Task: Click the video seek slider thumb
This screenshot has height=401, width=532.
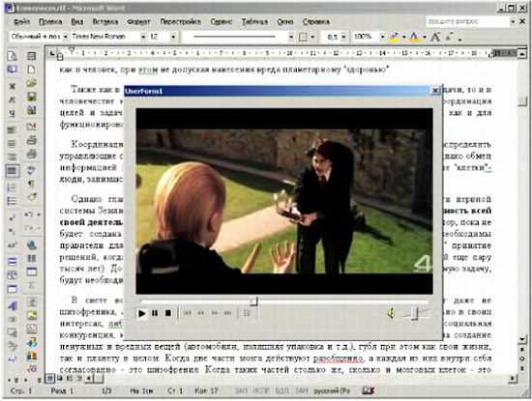Action: [x=253, y=301]
